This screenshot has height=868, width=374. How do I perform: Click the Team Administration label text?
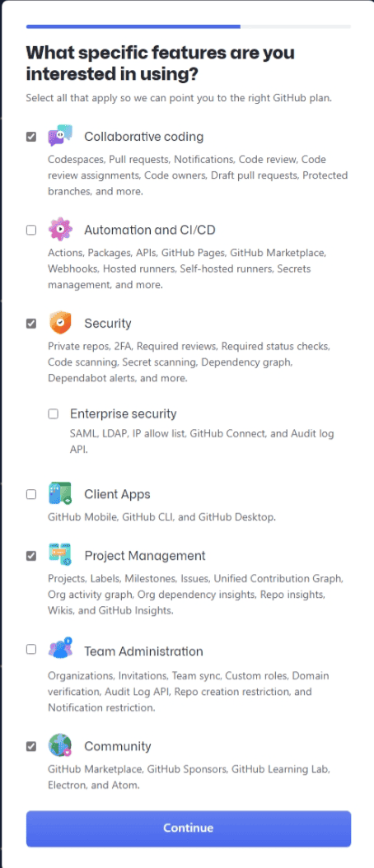(143, 651)
